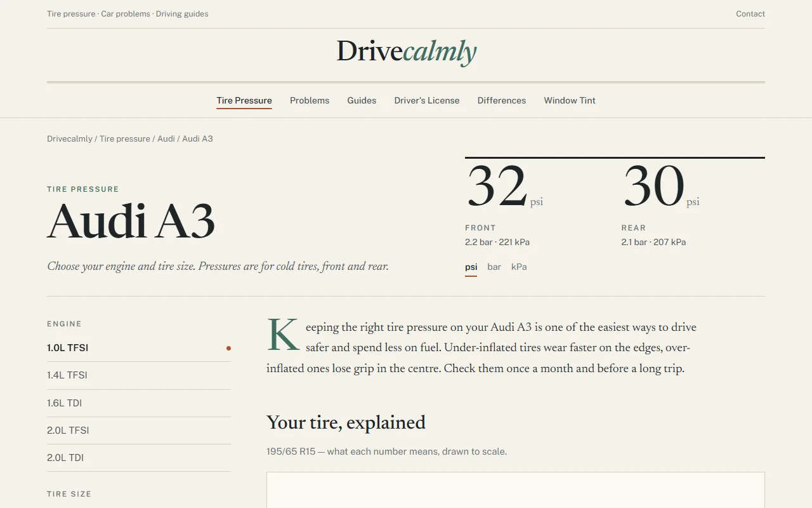Open Window Tint page
The width and height of the screenshot is (812, 508).
(x=570, y=100)
